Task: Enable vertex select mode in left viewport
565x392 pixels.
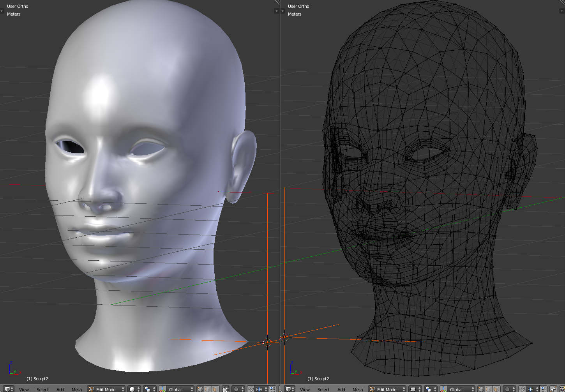Action: point(200,389)
